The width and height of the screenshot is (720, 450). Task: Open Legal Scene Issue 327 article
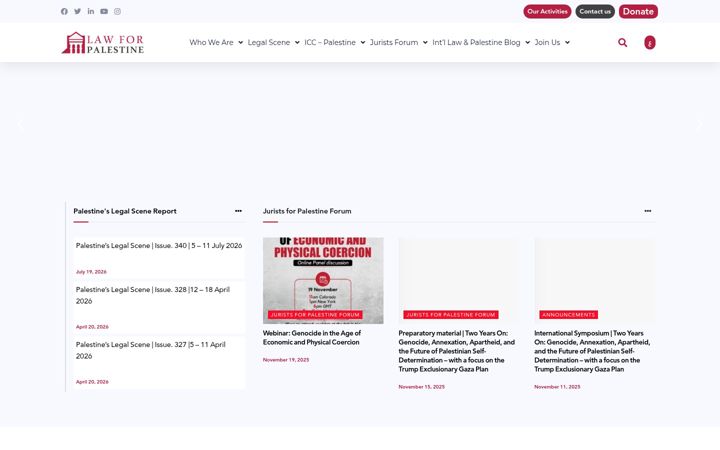151,350
